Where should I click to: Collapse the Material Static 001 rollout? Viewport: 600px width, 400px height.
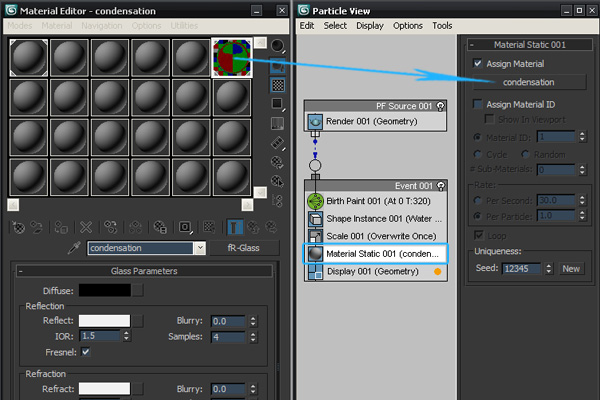tap(472, 45)
